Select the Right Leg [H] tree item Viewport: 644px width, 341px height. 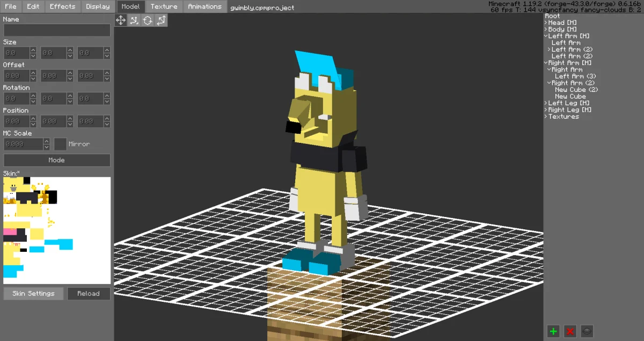tap(570, 110)
